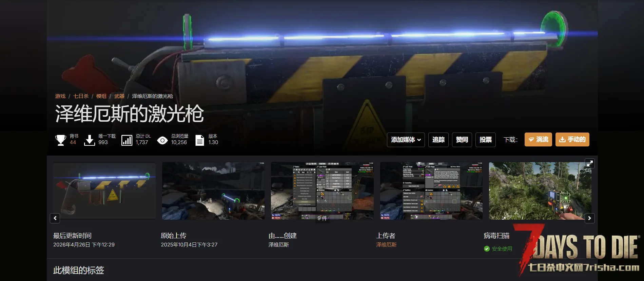644x281 pixels.
Task: Open the 武器 category breadcrumb
Action: click(119, 96)
